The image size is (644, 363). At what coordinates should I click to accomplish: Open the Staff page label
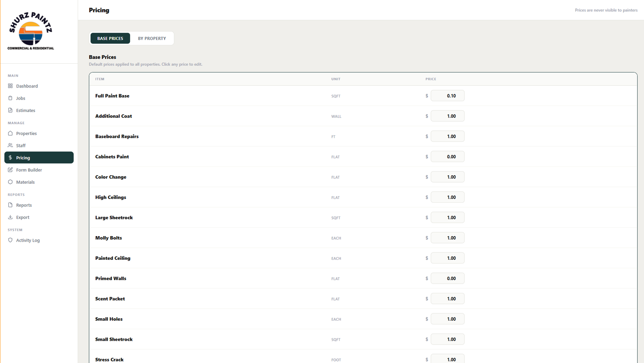click(21, 145)
